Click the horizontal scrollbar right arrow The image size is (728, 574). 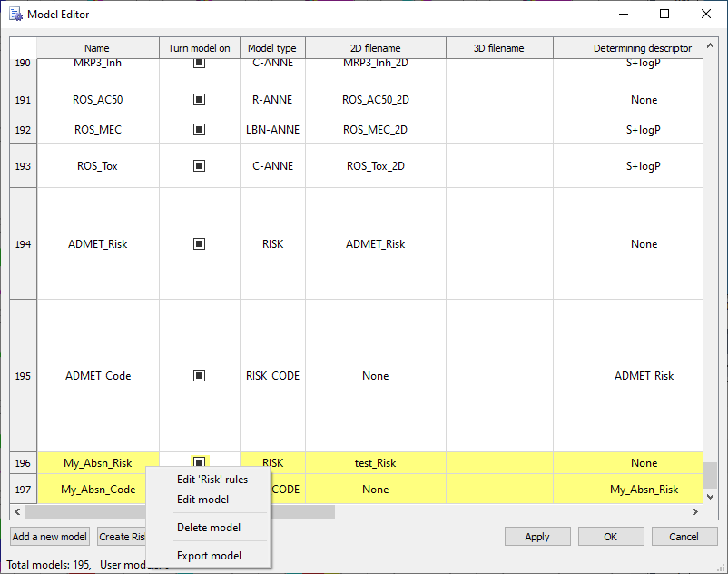pos(695,511)
